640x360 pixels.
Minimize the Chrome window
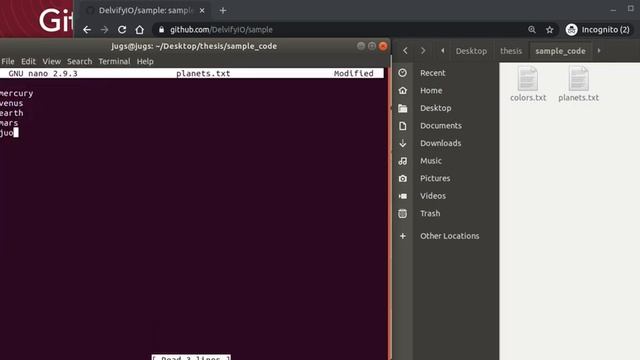(613, 9)
